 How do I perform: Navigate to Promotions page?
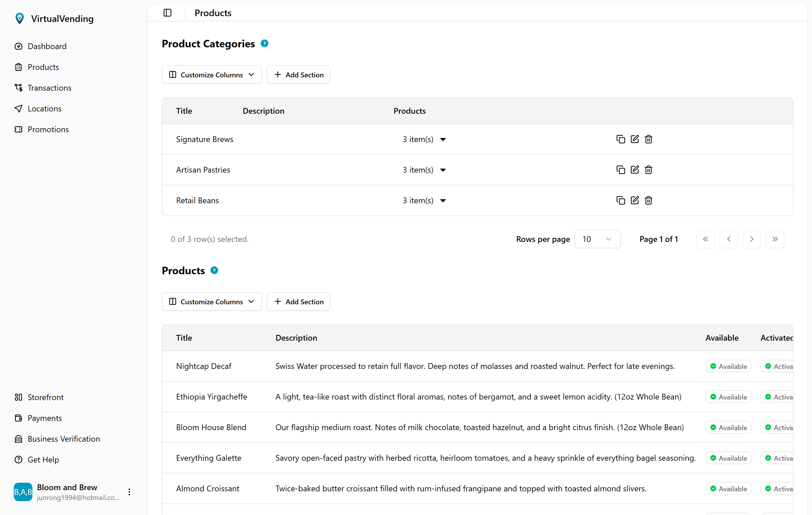coord(48,129)
